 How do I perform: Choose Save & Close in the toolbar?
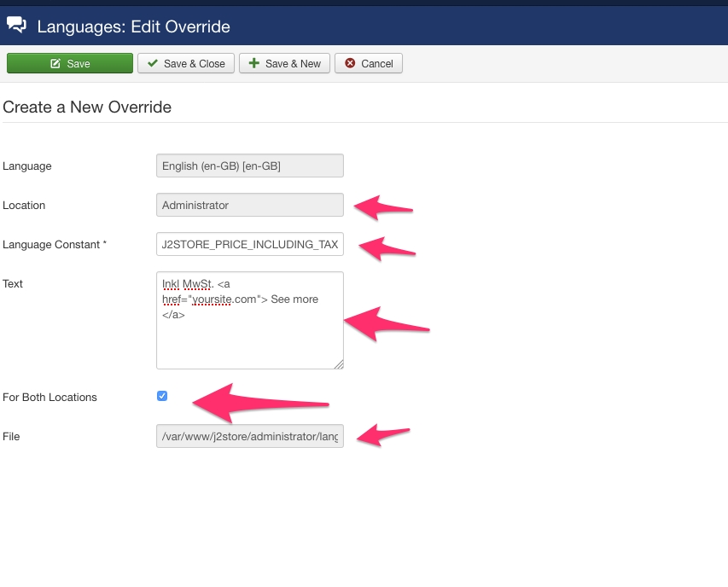[x=186, y=63]
